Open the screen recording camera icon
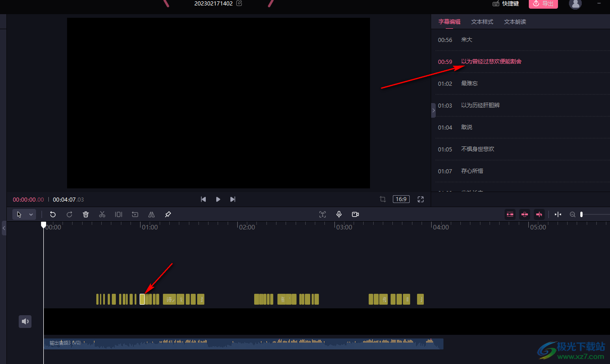 (355, 214)
